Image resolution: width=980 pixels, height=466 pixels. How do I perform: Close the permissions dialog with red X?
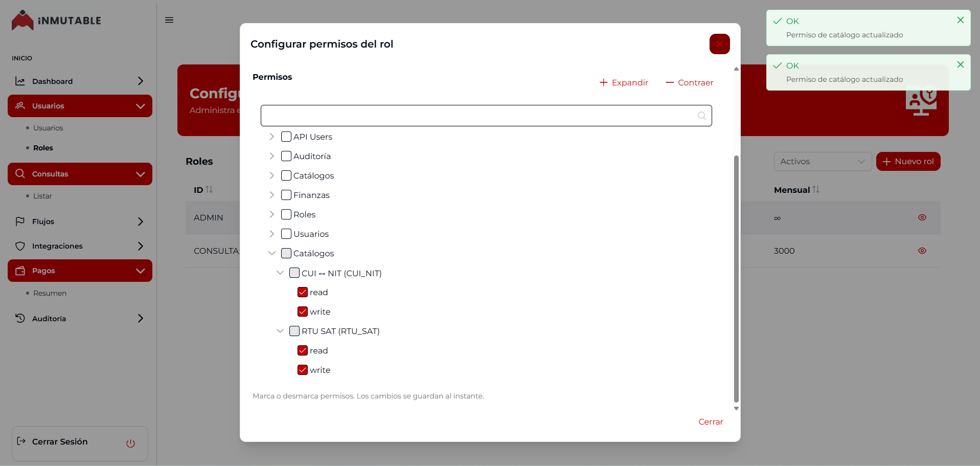(x=719, y=44)
